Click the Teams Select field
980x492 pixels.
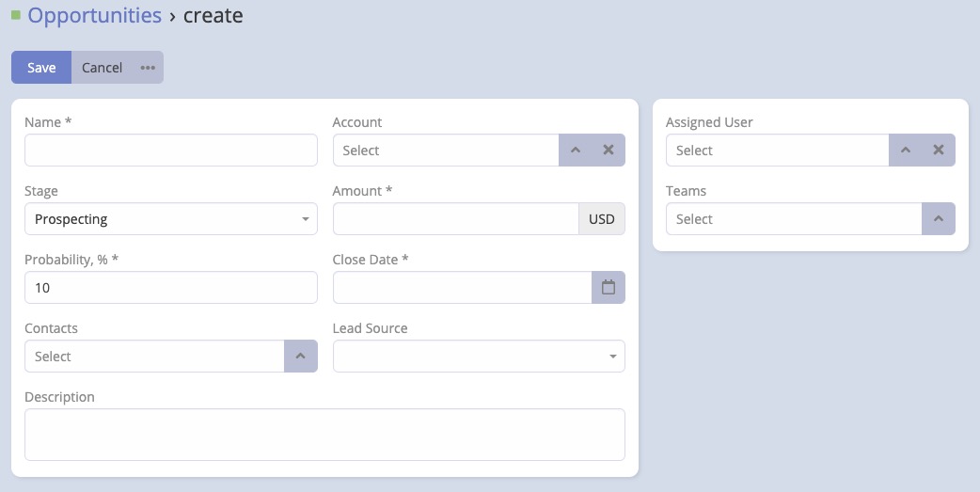click(794, 219)
